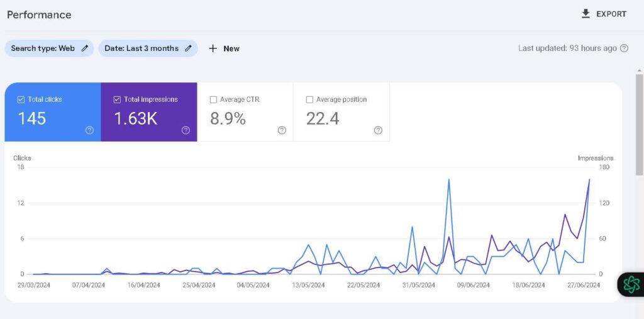This screenshot has width=644, height=319.
Task: Open help icon on Total clicks card
Action: click(89, 130)
